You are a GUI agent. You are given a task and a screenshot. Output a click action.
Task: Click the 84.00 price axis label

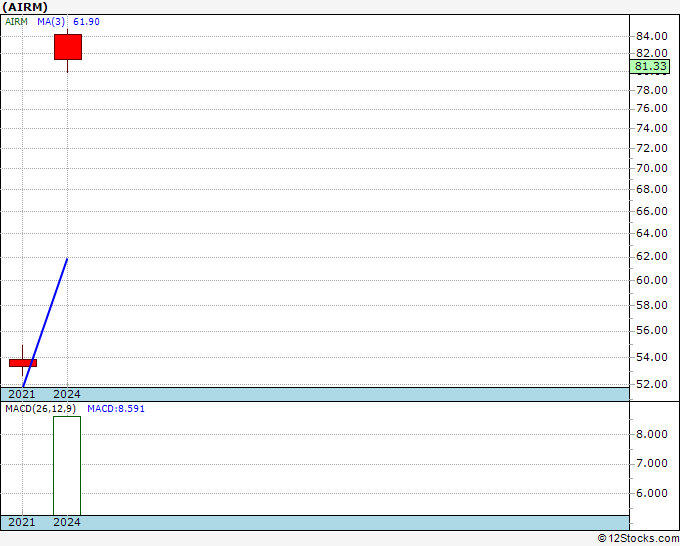click(x=651, y=36)
